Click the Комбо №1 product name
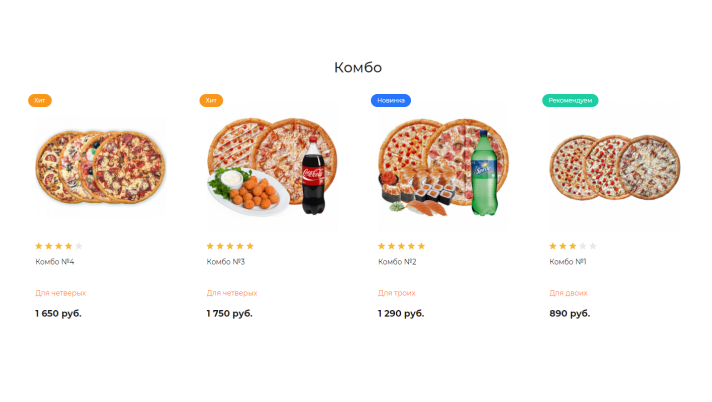The width and height of the screenshot is (712, 402). point(568,262)
